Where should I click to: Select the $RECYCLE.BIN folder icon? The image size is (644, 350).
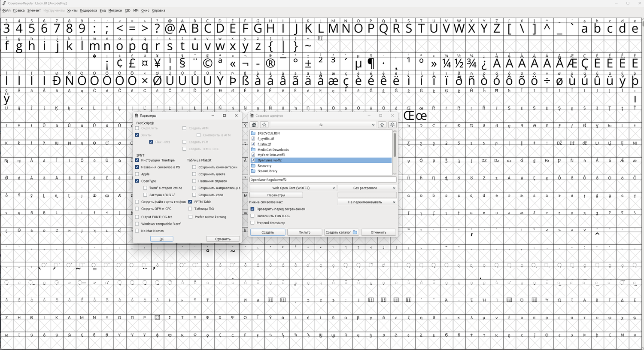[x=253, y=133]
